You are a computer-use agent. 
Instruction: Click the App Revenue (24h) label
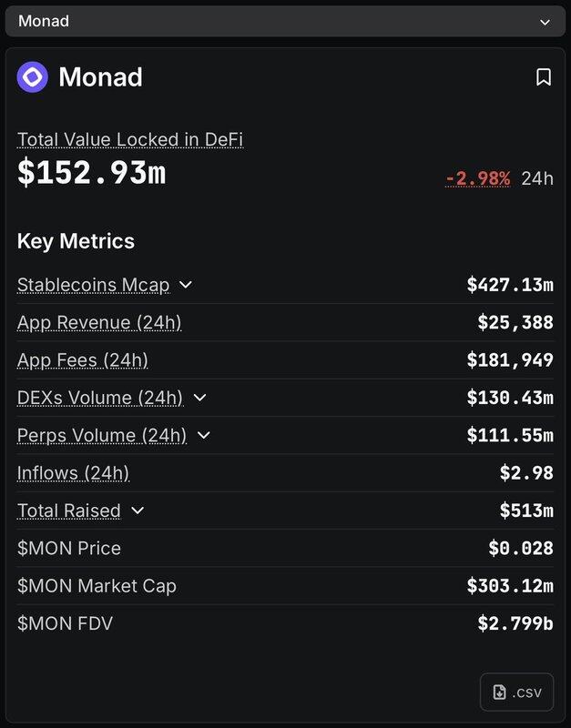pyautogui.click(x=99, y=322)
